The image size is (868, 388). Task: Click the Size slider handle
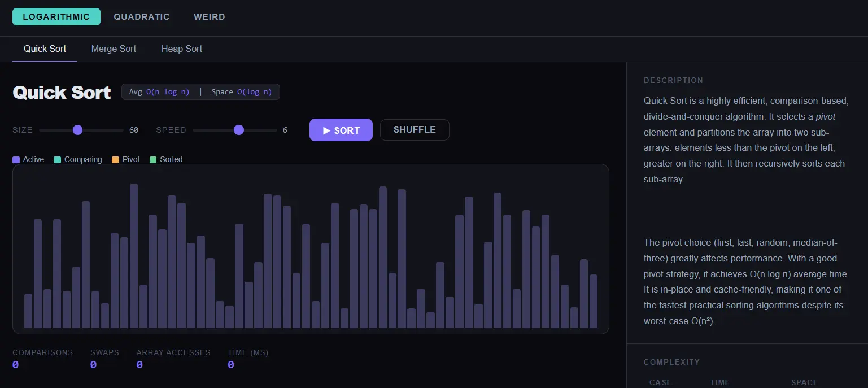pyautogui.click(x=78, y=130)
